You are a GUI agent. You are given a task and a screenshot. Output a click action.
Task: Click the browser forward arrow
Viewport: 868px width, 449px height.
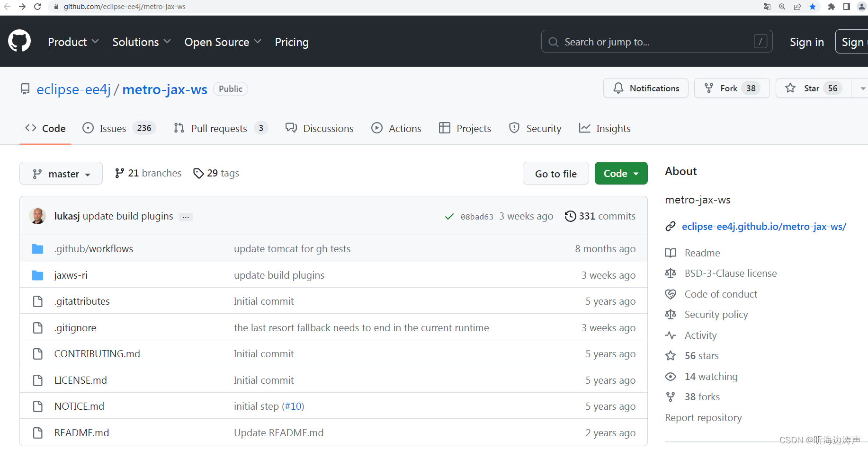point(22,7)
